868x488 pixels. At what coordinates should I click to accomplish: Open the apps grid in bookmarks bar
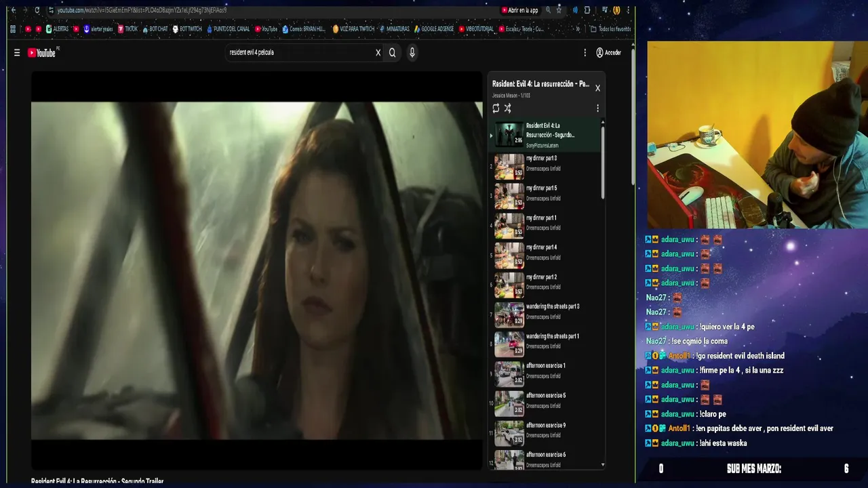(13, 29)
